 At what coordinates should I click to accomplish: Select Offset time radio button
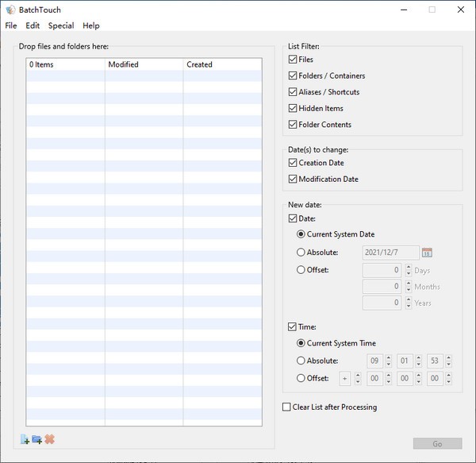pyautogui.click(x=301, y=378)
